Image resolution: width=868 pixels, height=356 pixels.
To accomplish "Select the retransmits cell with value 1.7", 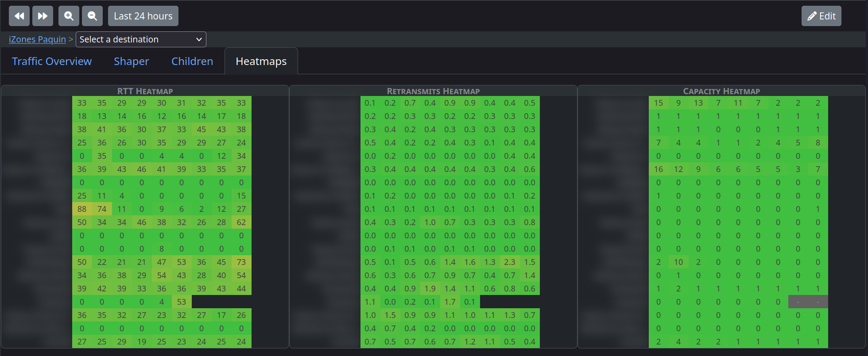I will click(x=450, y=302).
